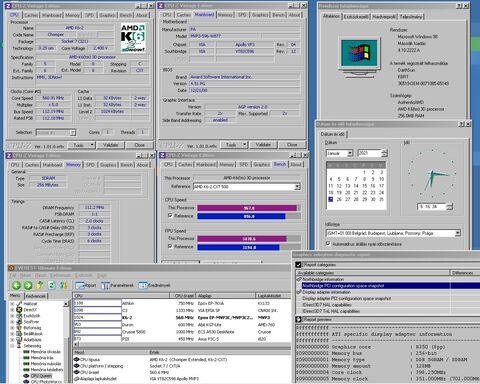Toggle Automatikus daylight saving checkbox
480x384 pixels.
tap(328, 244)
